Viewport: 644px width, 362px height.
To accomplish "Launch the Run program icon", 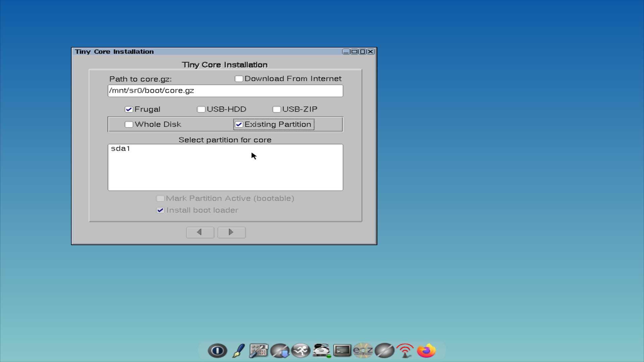I will pyautogui.click(x=301, y=351).
